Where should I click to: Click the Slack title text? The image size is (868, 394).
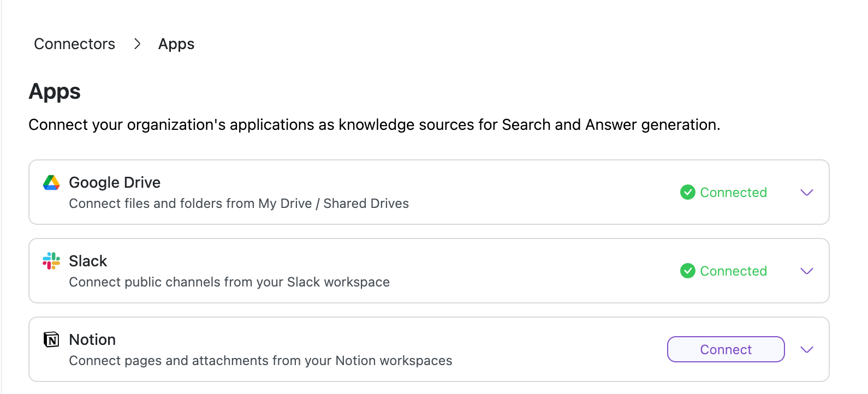tap(88, 261)
